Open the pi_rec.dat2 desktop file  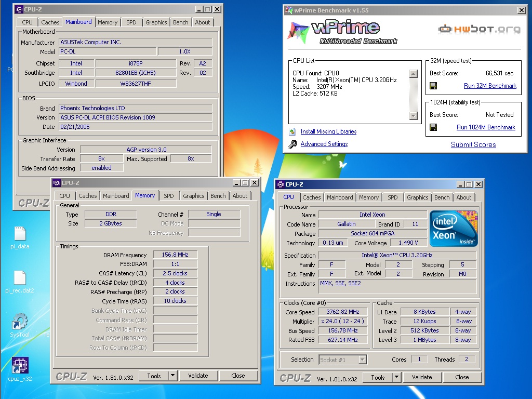point(20,282)
